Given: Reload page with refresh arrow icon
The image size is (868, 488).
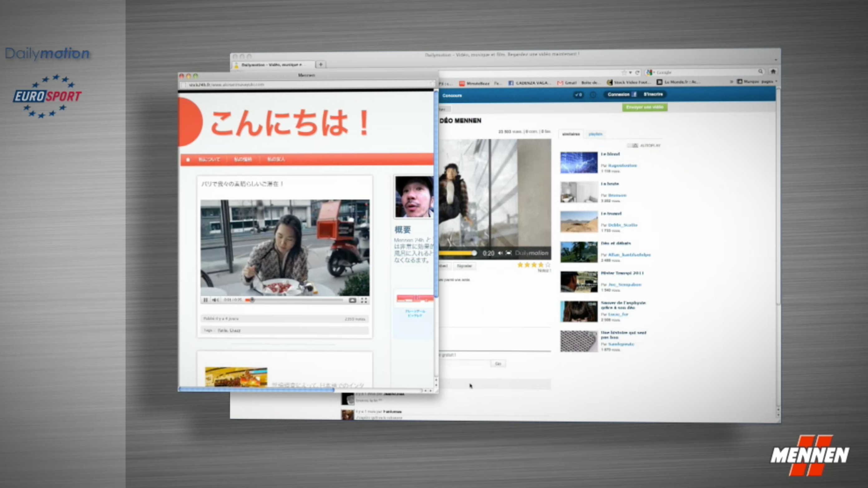Looking at the screenshot, I should pos(637,72).
